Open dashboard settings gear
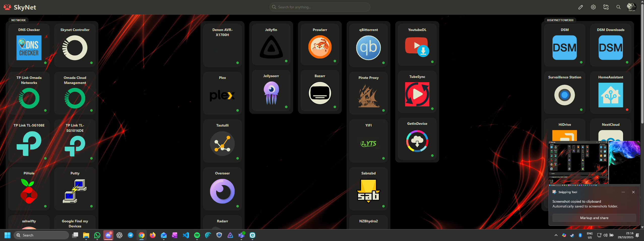The image size is (644, 241). point(593,7)
